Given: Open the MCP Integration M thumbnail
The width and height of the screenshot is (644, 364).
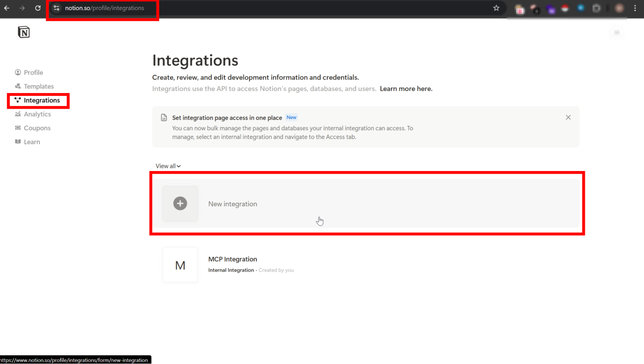Looking at the screenshot, I should (x=180, y=265).
